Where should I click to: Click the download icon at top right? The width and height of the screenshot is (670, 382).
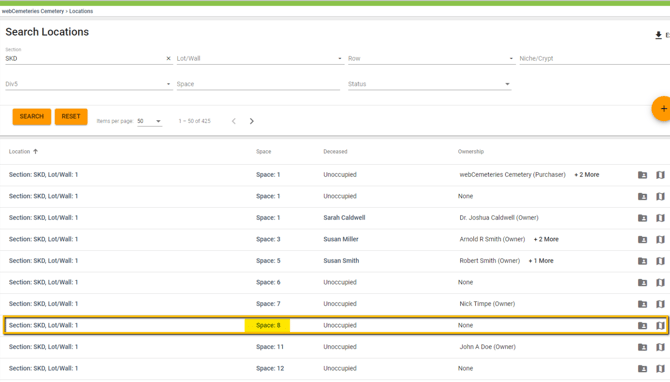point(658,35)
